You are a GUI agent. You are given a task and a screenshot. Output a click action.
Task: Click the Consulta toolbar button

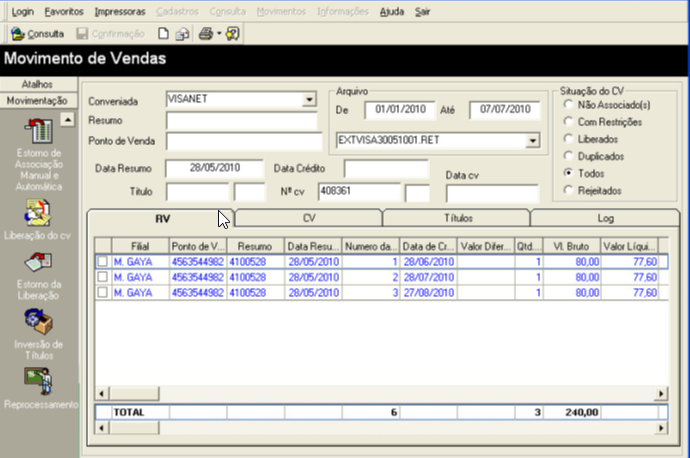tap(37, 34)
